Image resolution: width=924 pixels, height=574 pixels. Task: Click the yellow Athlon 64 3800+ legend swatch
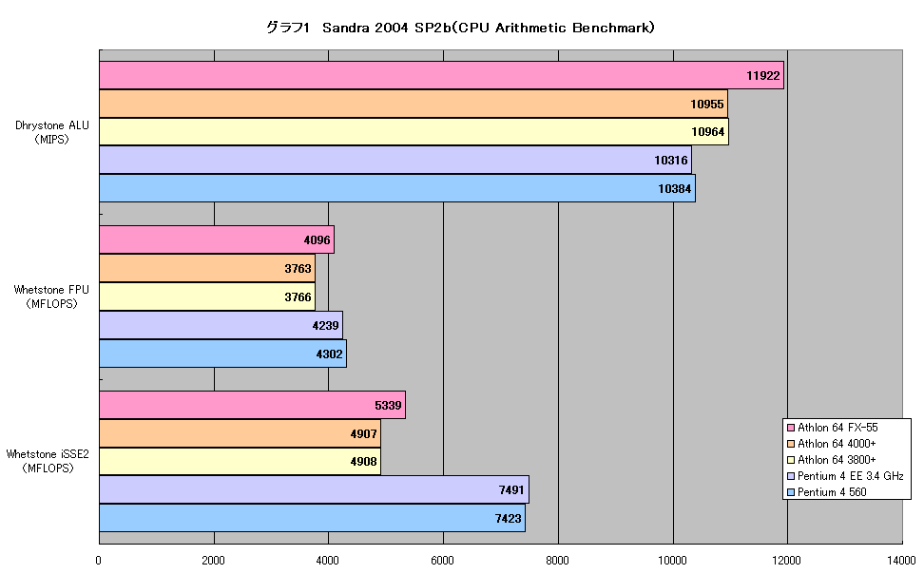click(x=791, y=460)
